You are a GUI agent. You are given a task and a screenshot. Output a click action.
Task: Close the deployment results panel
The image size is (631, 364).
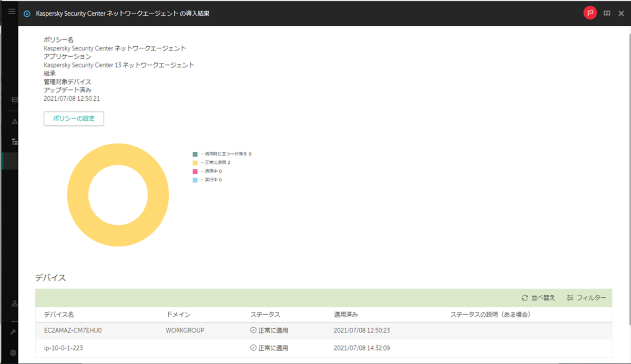[621, 14]
